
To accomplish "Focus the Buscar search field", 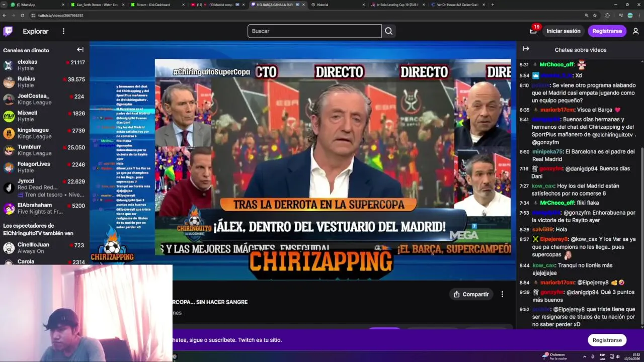I will pyautogui.click(x=314, y=31).
